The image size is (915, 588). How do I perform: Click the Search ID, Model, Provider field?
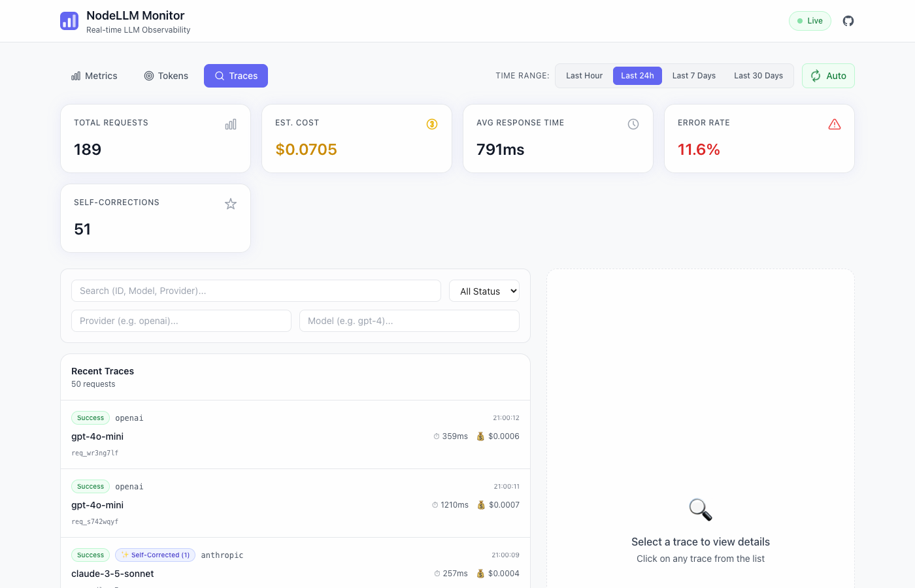tap(256, 291)
